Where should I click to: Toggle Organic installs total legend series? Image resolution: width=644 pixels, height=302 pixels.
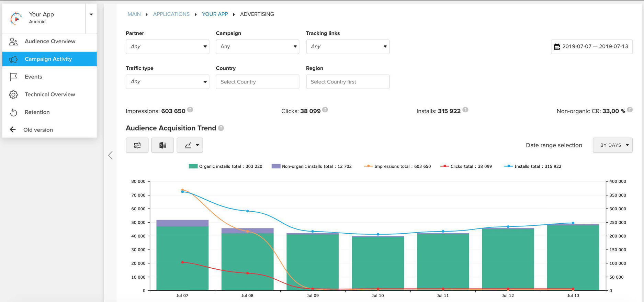coord(225,166)
